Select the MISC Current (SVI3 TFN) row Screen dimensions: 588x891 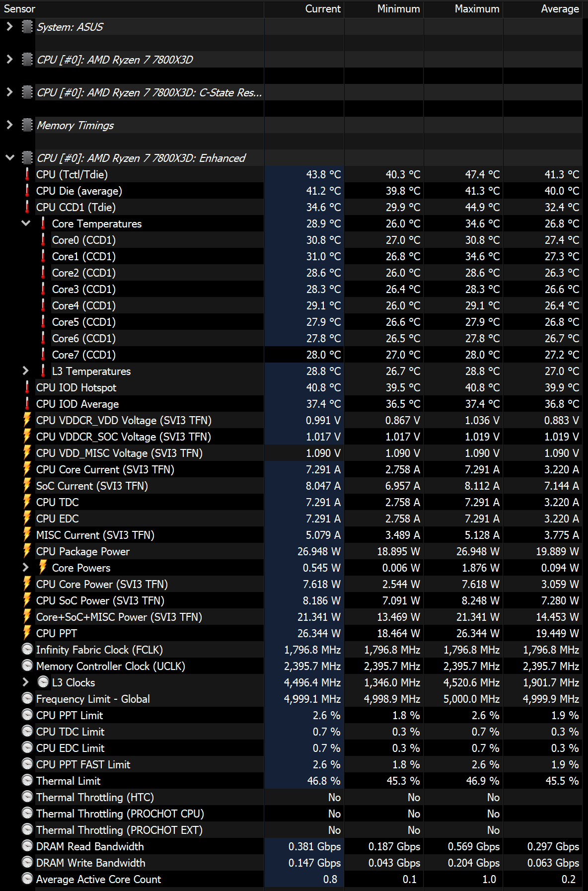click(291, 535)
